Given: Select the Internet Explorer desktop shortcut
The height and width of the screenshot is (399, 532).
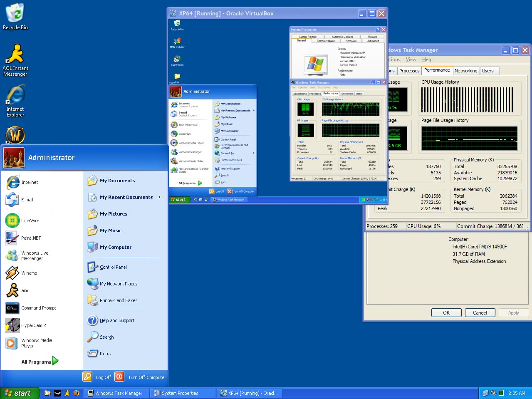Looking at the screenshot, I should [x=15, y=101].
